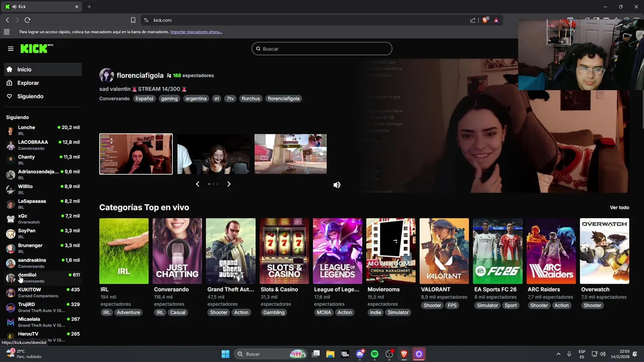
Task: Open the ARC Raiders category
Action: tap(551, 251)
